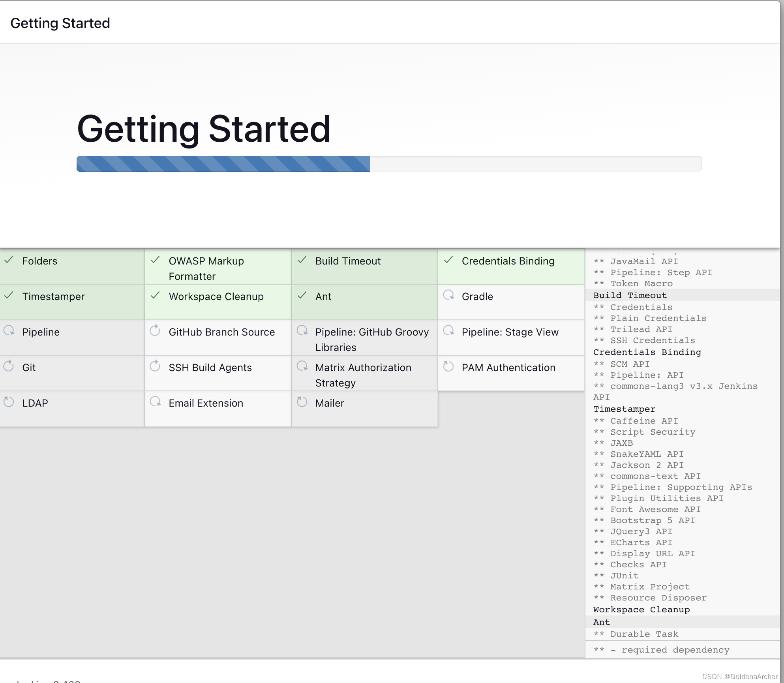Click the Bootstrap 5 API dependency line
784x683 pixels.
coord(644,520)
